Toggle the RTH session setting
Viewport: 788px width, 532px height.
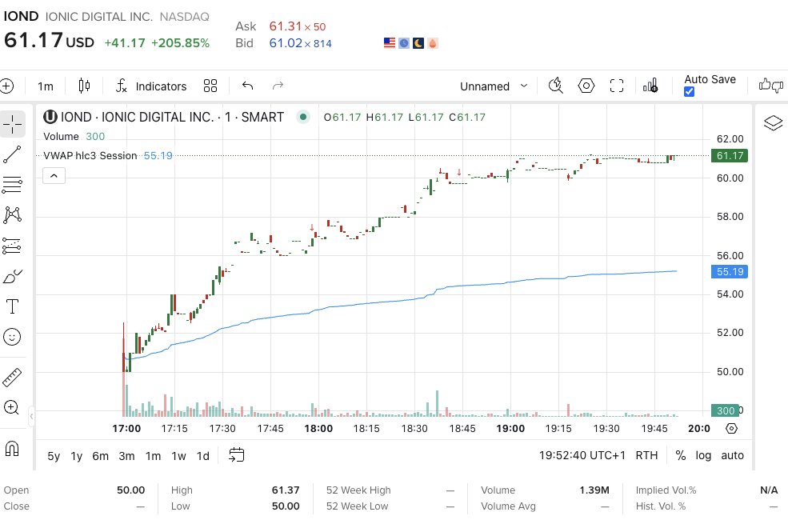point(646,456)
